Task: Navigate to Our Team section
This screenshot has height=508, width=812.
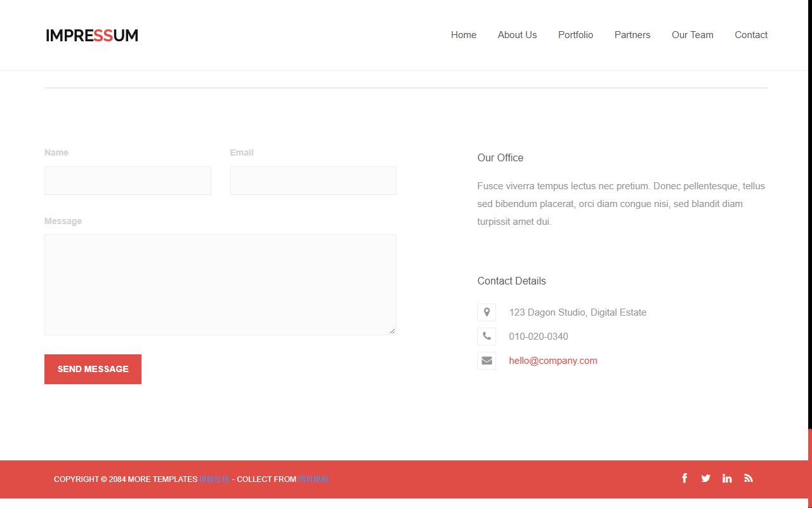Action: pos(693,35)
